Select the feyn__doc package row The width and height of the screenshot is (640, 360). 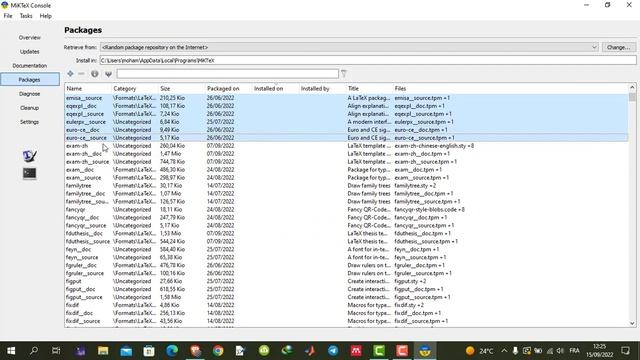tap(347, 249)
